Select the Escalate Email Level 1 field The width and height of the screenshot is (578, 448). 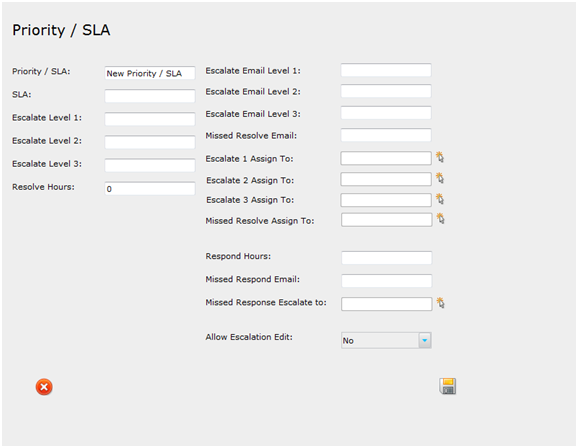tap(386, 70)
